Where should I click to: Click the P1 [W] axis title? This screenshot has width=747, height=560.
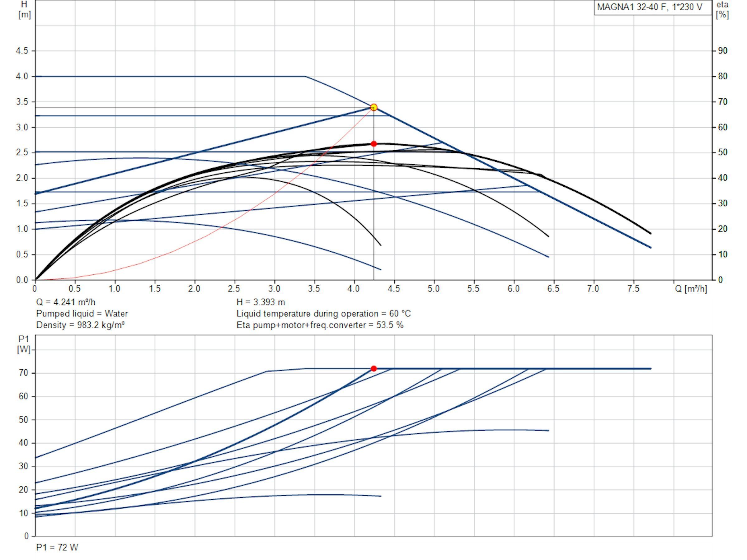pos(24,344)
